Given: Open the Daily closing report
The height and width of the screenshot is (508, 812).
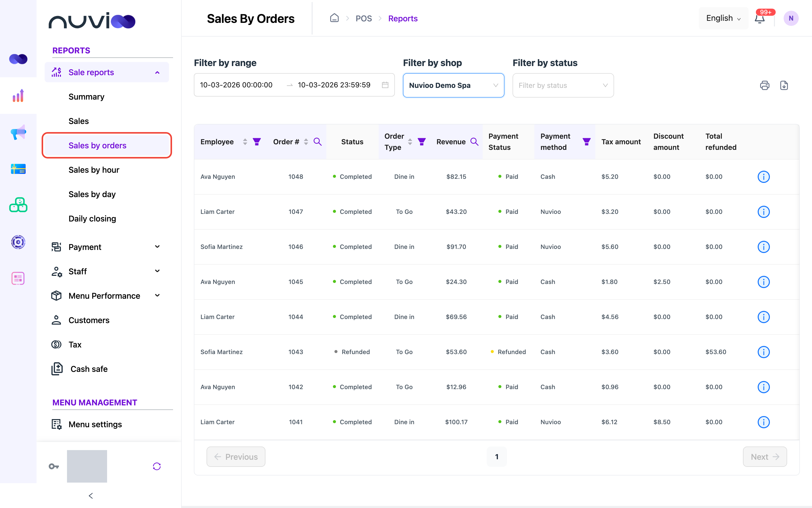Looking at the screenshot, I should pos(92,219).
